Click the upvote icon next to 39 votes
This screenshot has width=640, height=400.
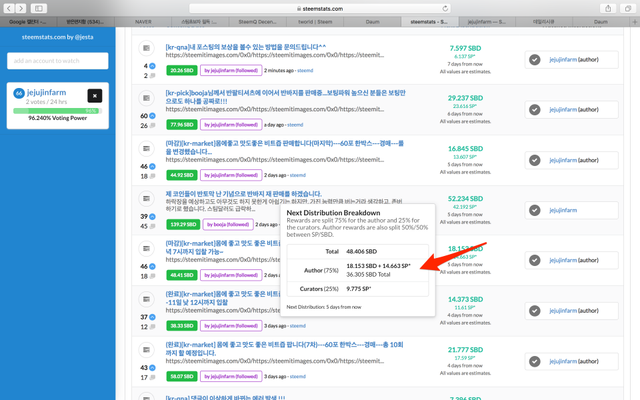tap(152, 216)
